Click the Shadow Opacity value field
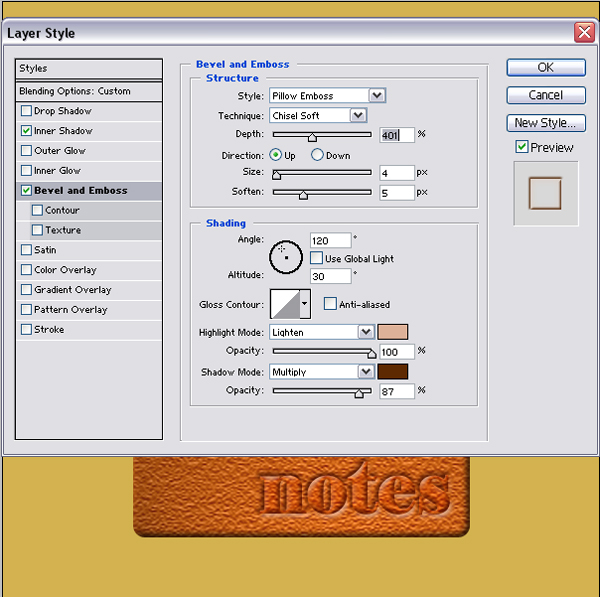600x597 pixels. (397, 391)
